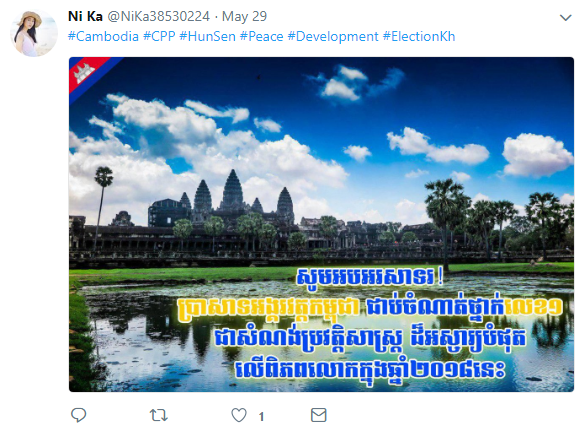Open the #Development hashtag link

click(333, 36)
